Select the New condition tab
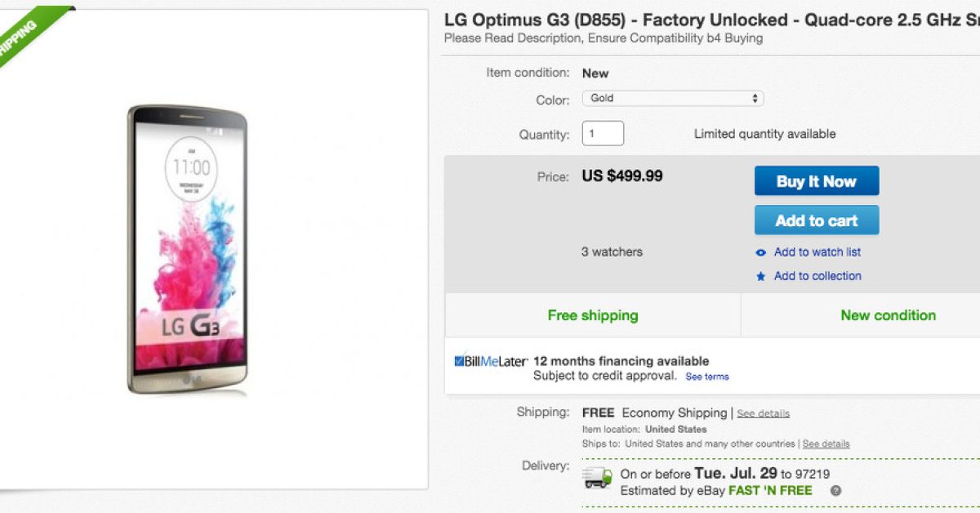This screenshot has height=513, width=980. point(888,315)
